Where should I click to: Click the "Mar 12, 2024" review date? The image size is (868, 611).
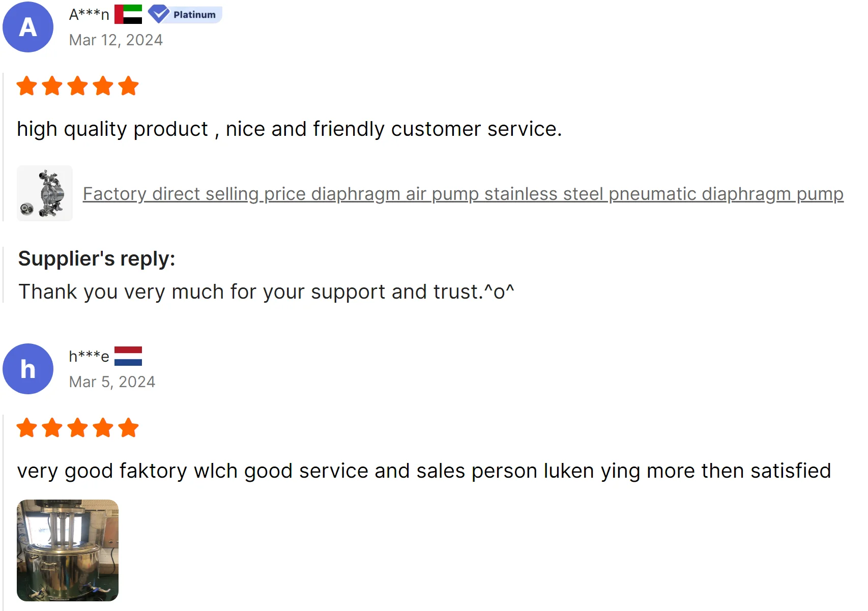click(x=116, y=40)
